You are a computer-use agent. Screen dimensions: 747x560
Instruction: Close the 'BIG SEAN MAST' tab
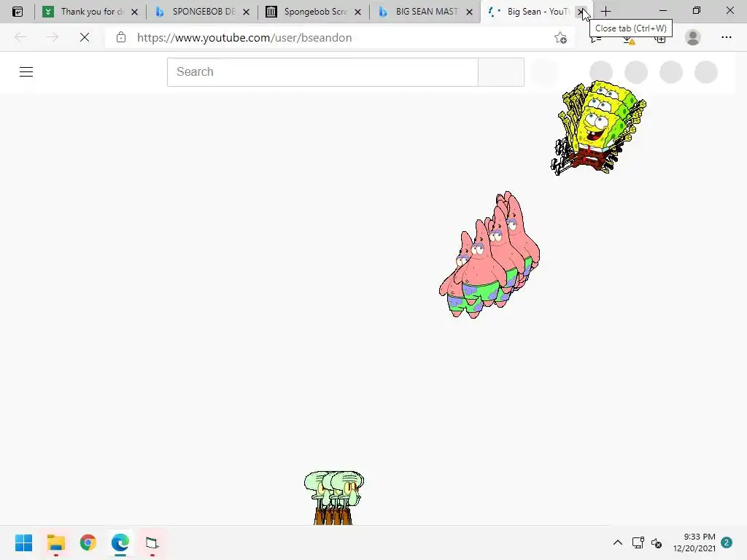469,12
